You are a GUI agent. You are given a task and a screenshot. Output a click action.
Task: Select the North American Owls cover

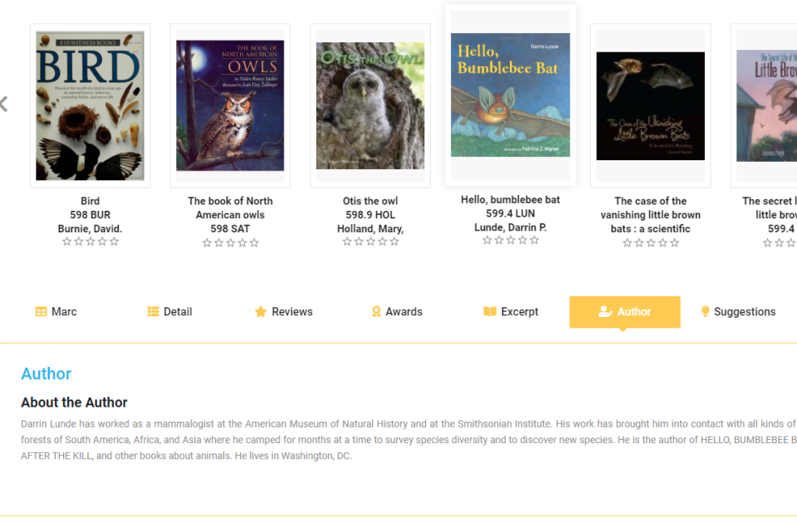(x=230, y=105)
